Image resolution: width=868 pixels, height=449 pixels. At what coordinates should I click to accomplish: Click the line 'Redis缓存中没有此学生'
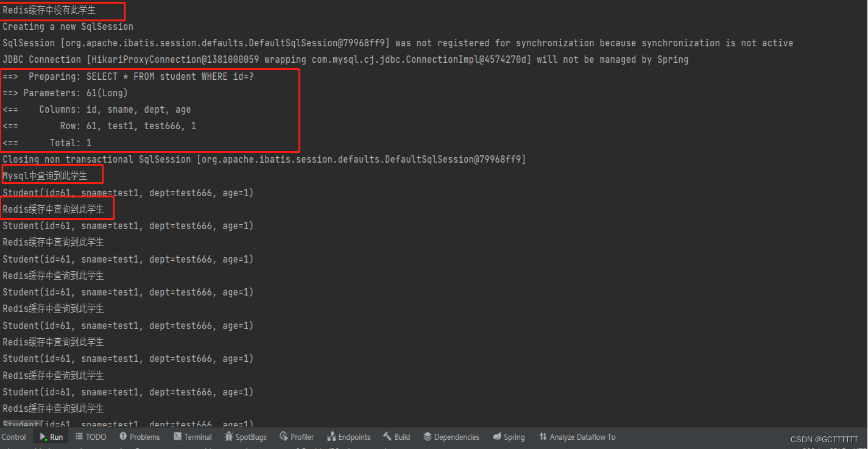[x=49, y=10]
